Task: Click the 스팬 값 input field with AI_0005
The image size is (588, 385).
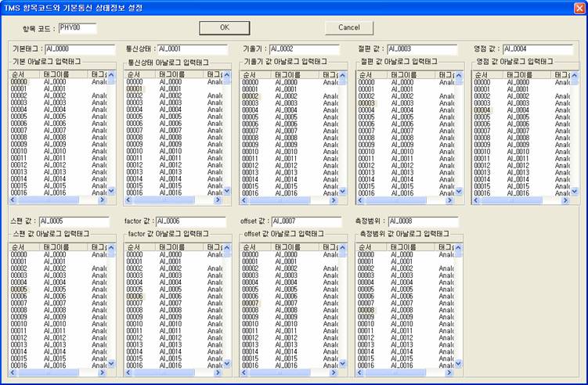Action: pyautogui.click(x=74, y=221)
